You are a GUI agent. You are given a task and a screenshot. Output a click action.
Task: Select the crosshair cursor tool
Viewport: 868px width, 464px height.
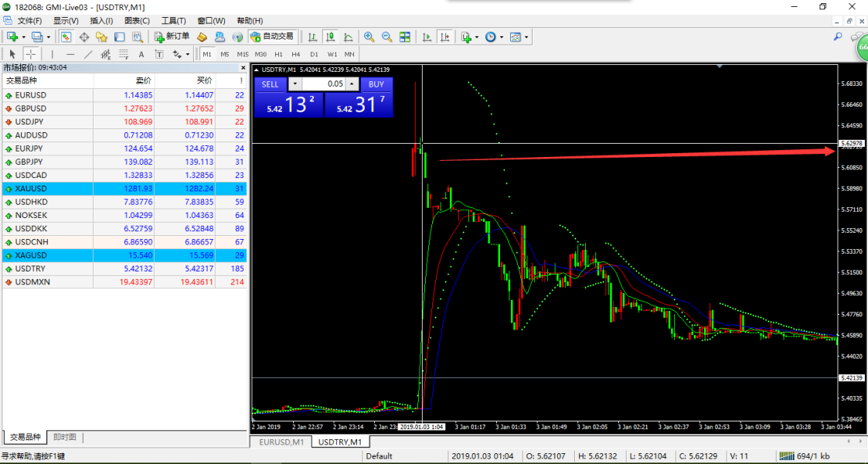pyautogui.click(x=31, y=54)
